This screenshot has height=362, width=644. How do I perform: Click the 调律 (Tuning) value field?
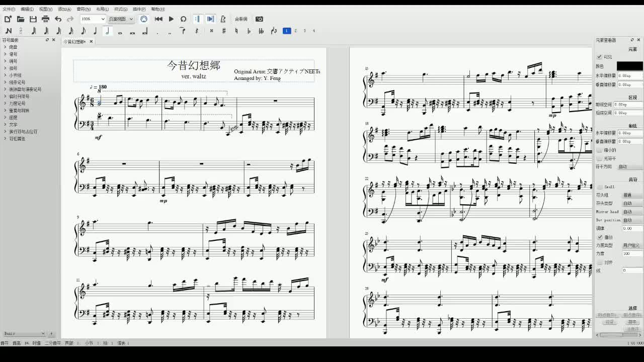coord(632,228)
